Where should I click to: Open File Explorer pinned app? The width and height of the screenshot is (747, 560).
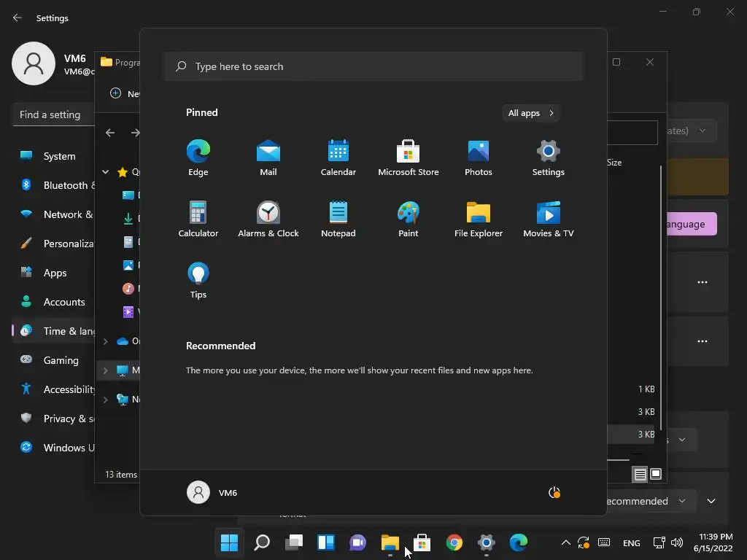pyautogui.click(x=479, y=219)
